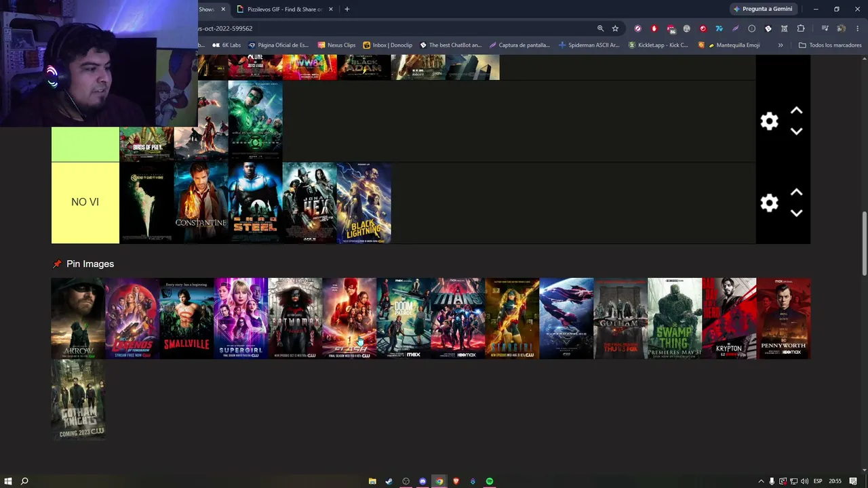Pick The Flash series poster in pin images
Viewport: 868px width, 488px height.
tap(349, 319)
